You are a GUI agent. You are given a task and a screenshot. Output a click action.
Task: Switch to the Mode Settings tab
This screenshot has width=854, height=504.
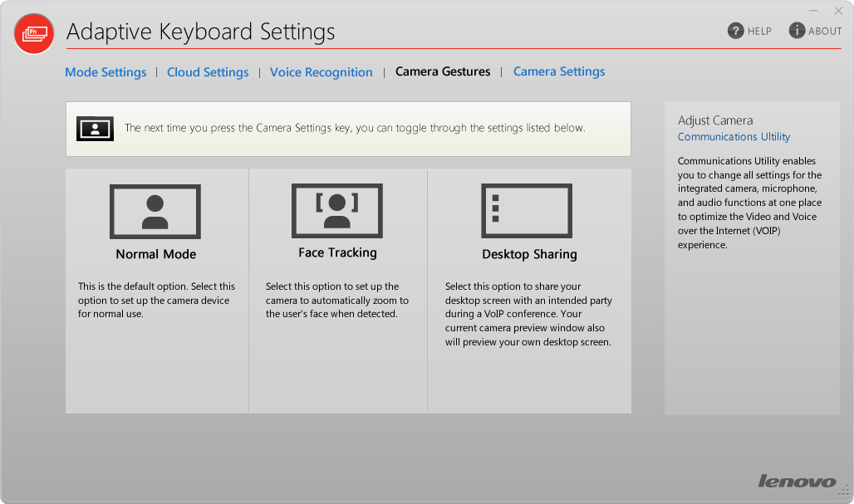tap(106, 72)
